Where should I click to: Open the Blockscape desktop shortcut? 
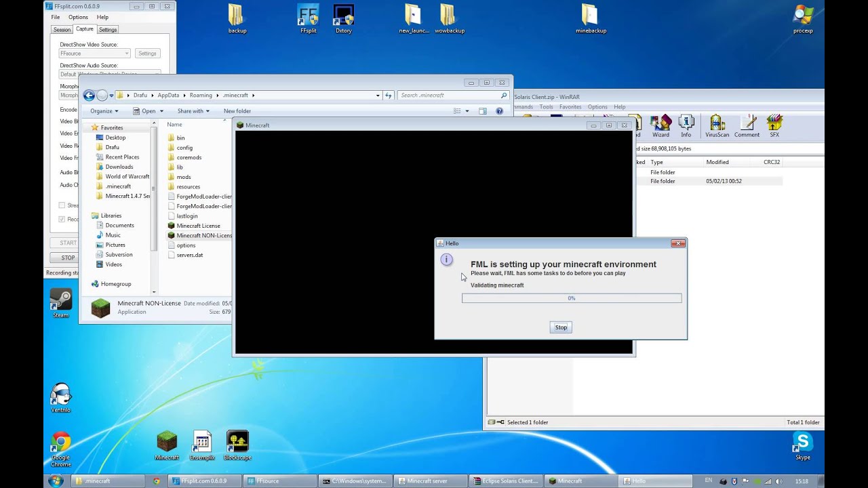click(237, 445)
